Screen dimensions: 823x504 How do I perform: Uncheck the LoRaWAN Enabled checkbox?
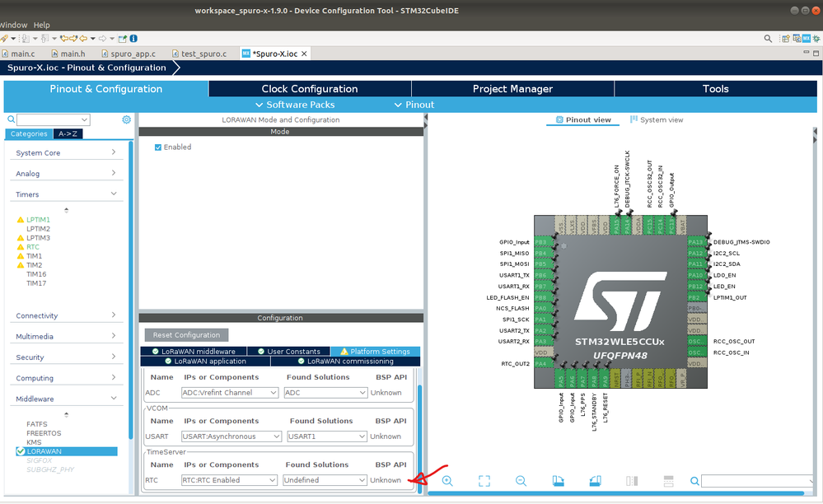point(158,147)
